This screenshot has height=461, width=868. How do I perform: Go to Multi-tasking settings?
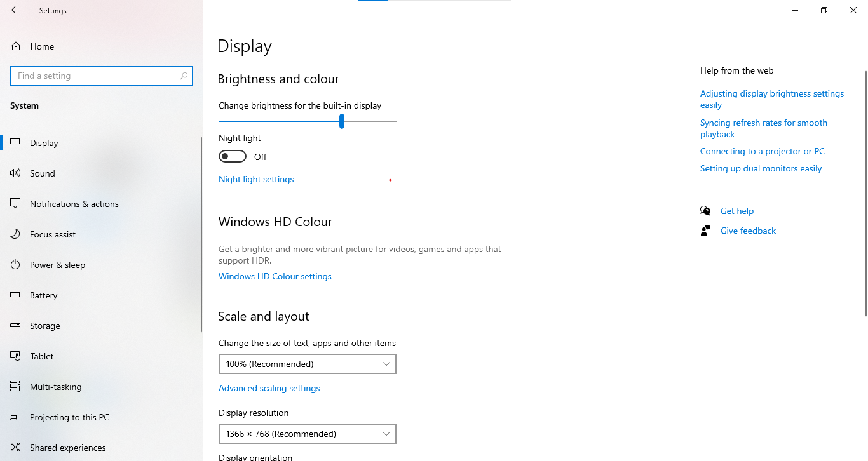tap(55, 387)
